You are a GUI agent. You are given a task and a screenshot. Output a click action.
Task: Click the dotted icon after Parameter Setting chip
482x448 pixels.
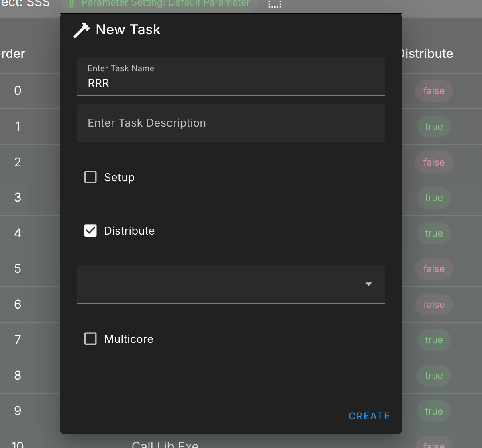(275, 4)
